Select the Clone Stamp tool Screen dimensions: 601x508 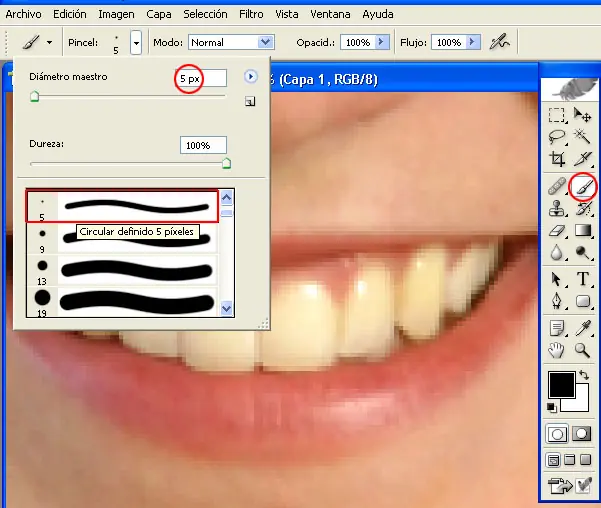tap(557, 209)
